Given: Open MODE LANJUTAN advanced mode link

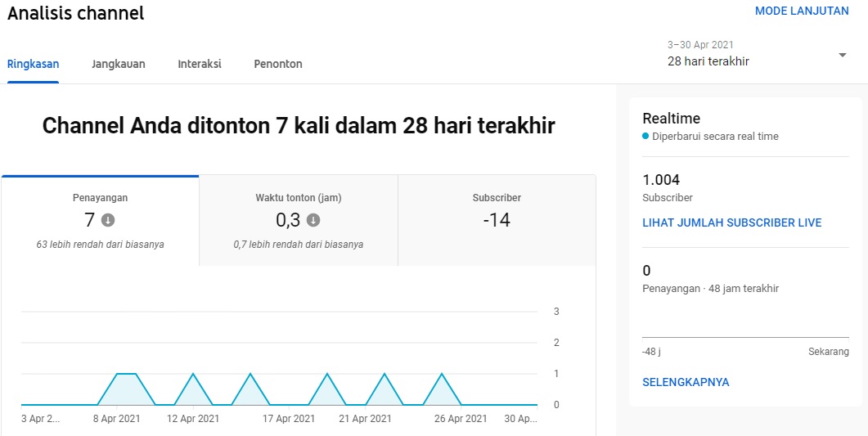Looking at the screenshot, I should tap(802, 11).
